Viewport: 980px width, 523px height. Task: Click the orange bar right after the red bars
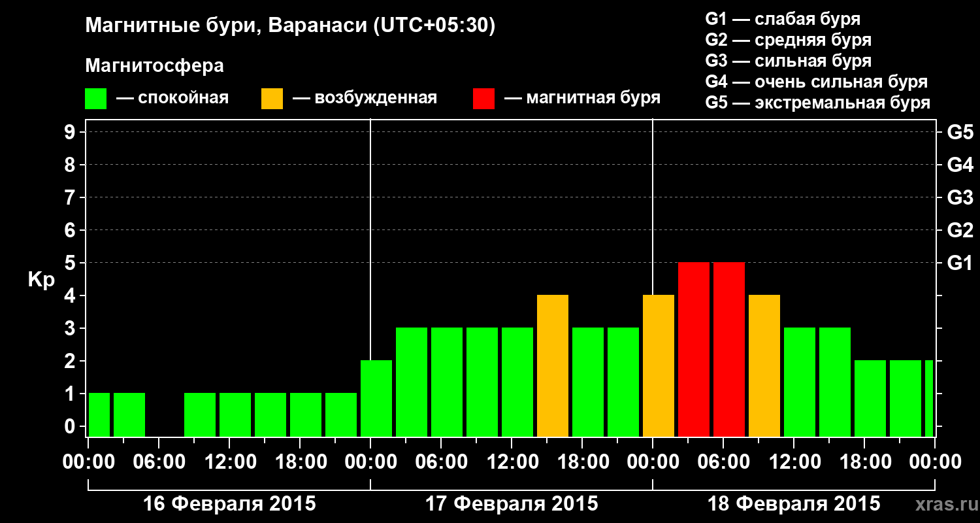pyautogui.click(x=764, y=365)
